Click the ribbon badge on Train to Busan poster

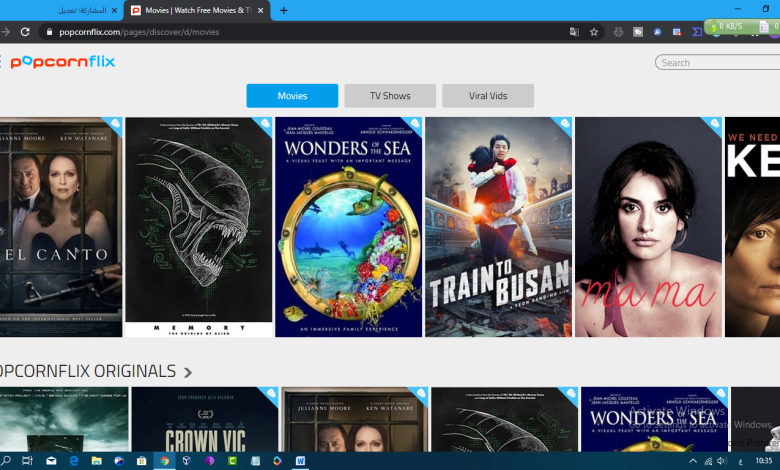[x=565, y=124]
